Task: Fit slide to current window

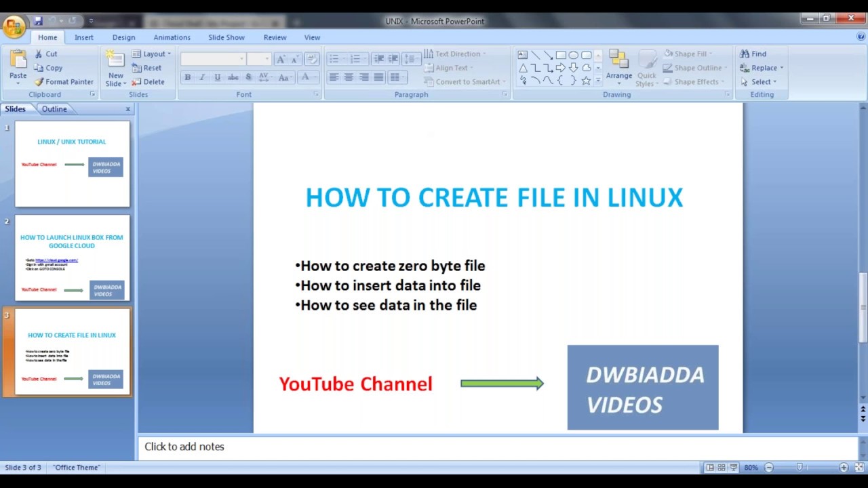Action: [x=859, y=468]
